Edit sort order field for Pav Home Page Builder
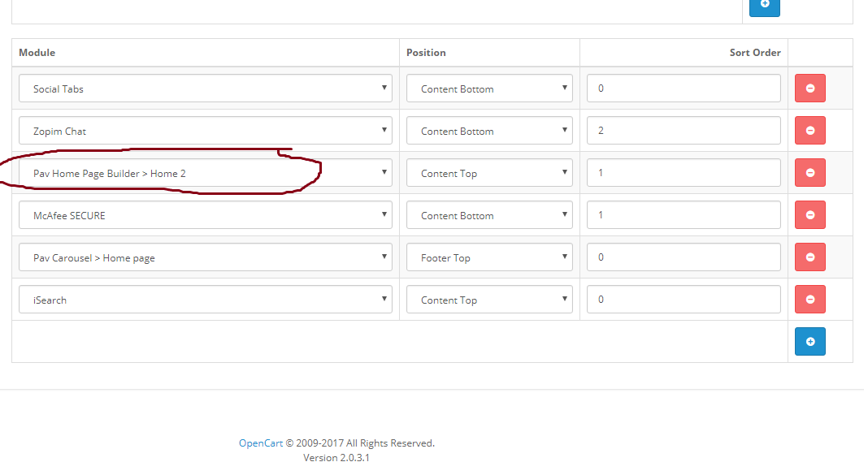Image resolution: width=868 pixels, height=475 pixels. coord(684,172)
